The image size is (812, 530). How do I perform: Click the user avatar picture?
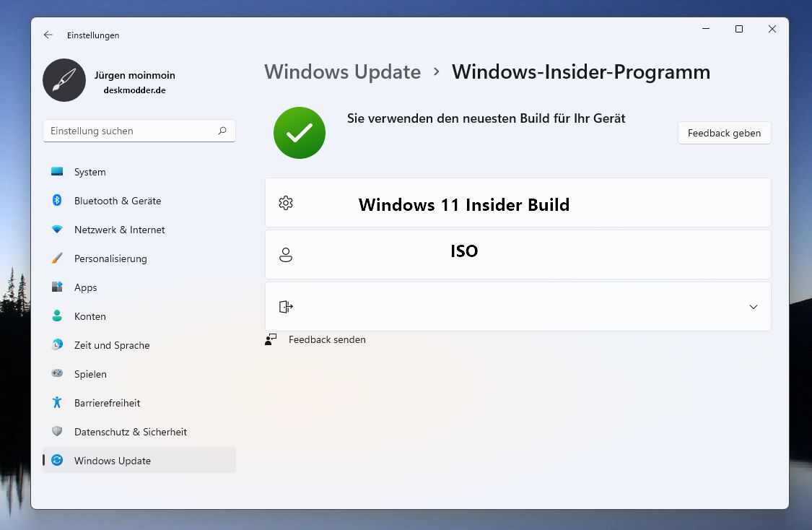pyautogui.click(x=64, y=80)
